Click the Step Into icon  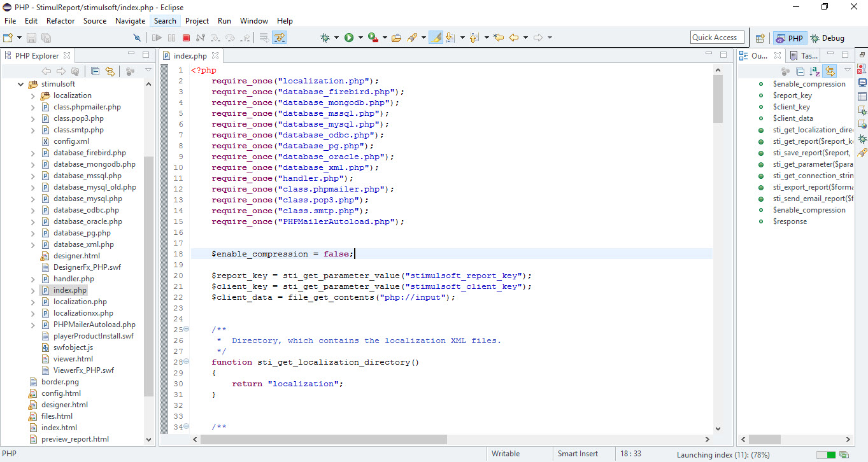[x=215, y=38]
